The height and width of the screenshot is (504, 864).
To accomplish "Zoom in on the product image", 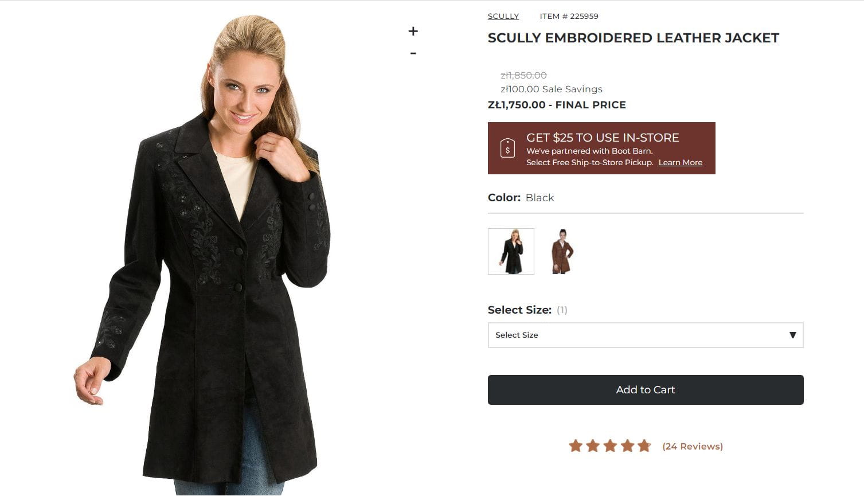I will 413,32.
